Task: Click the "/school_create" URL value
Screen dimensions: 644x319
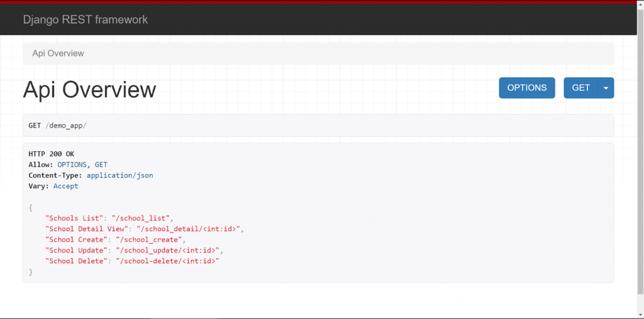Action: 148,239
